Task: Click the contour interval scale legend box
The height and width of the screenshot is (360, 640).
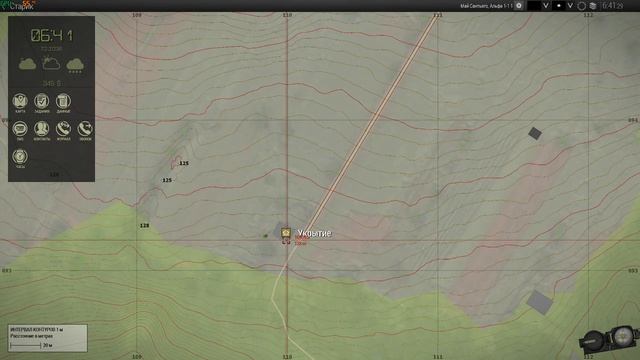Action: [47, 338]
